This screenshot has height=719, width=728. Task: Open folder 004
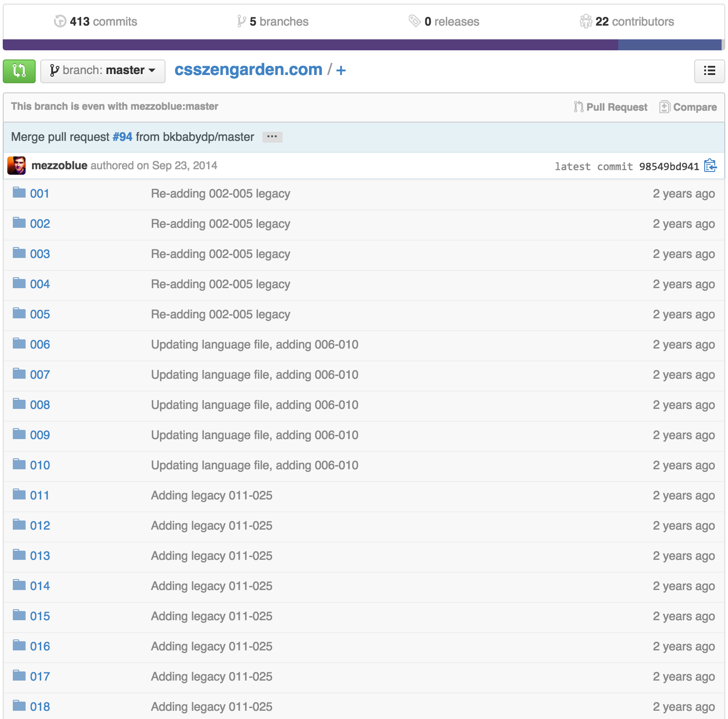pos(40,284)
